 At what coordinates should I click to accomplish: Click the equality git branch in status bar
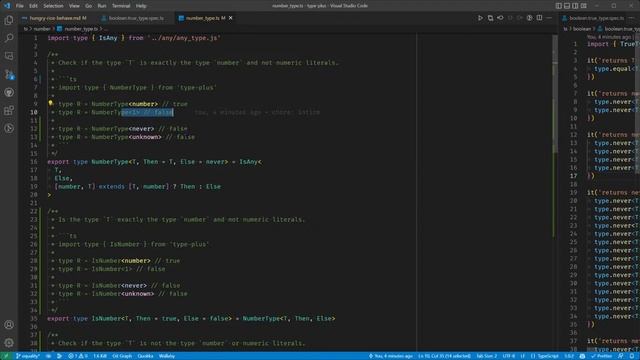coord(28,356)
